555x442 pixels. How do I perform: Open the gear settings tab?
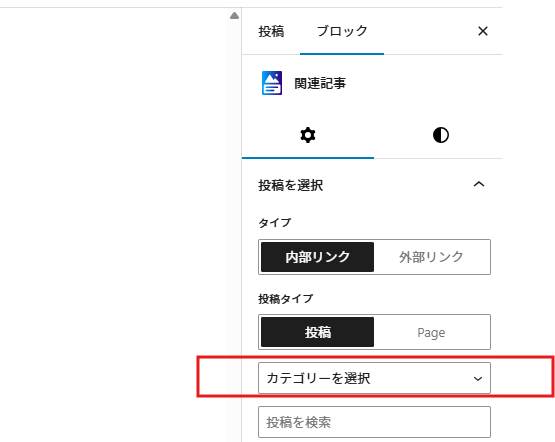tap(308, 136)
